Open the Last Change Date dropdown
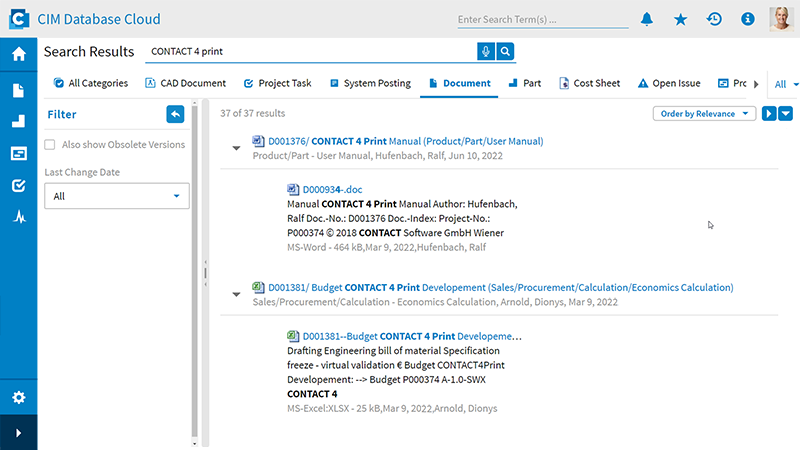The image size is (800, 450). click(116, 196)
